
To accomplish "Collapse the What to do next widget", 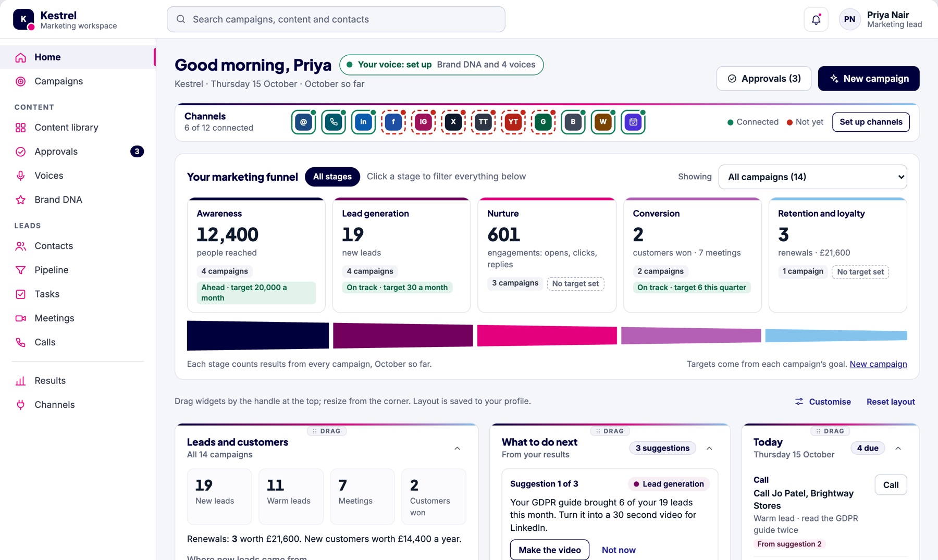I will point(709,449).
